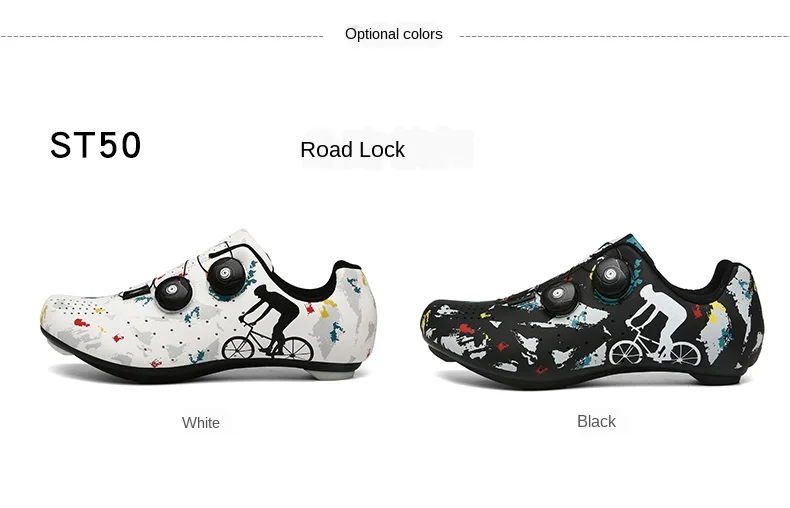Click the lower dial on black shoe
The width and height of the screenshot is (790, 508).
coord(559,296)
